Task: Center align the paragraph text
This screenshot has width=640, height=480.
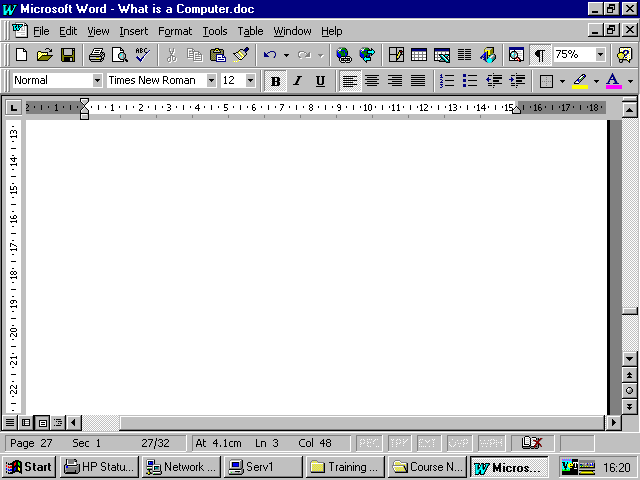Action: (372, 80)
